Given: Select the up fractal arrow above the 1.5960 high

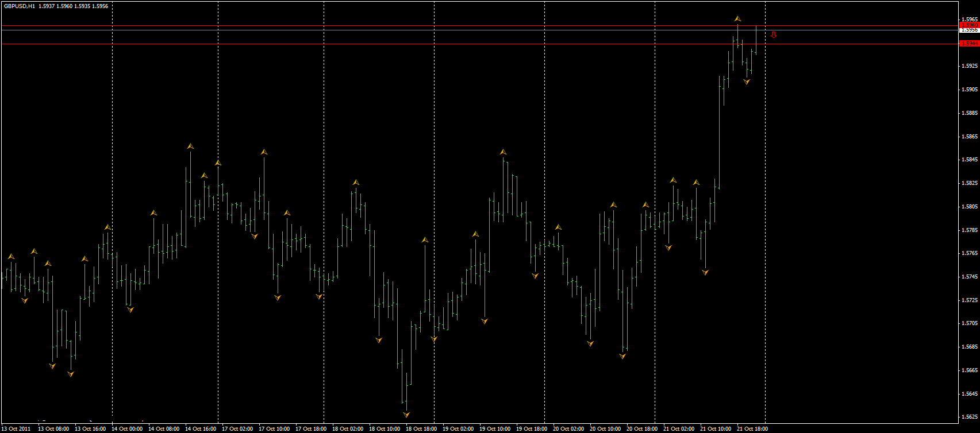Looking at the screenshot, I should click(x=737, y=19).
